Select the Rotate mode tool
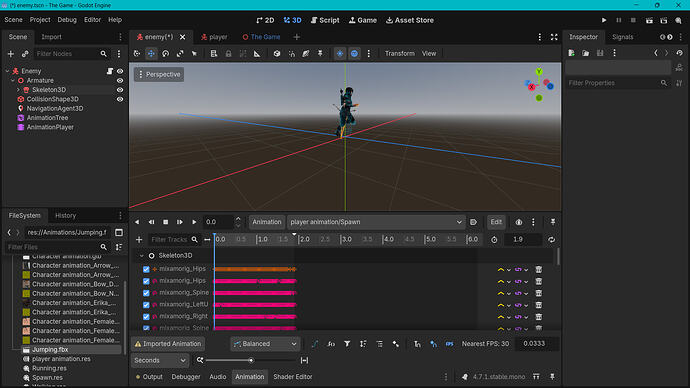Screen dimensions: 690x388 click(165, 54)
